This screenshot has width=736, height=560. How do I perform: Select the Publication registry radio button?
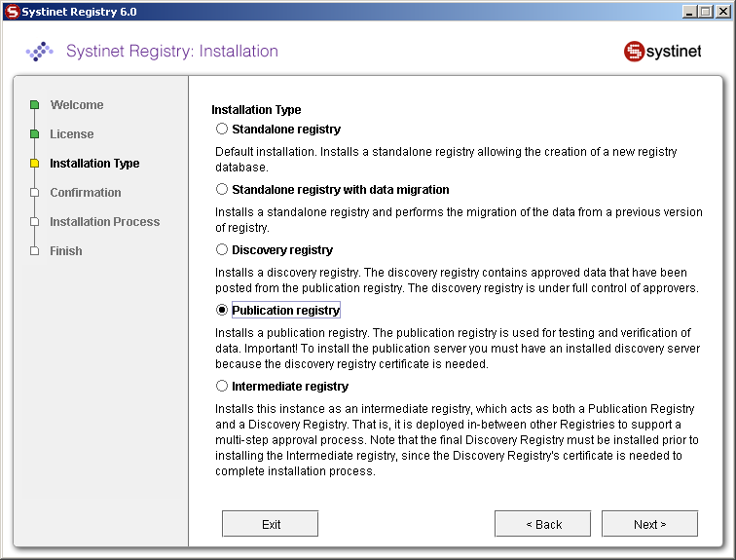[222, 310]
